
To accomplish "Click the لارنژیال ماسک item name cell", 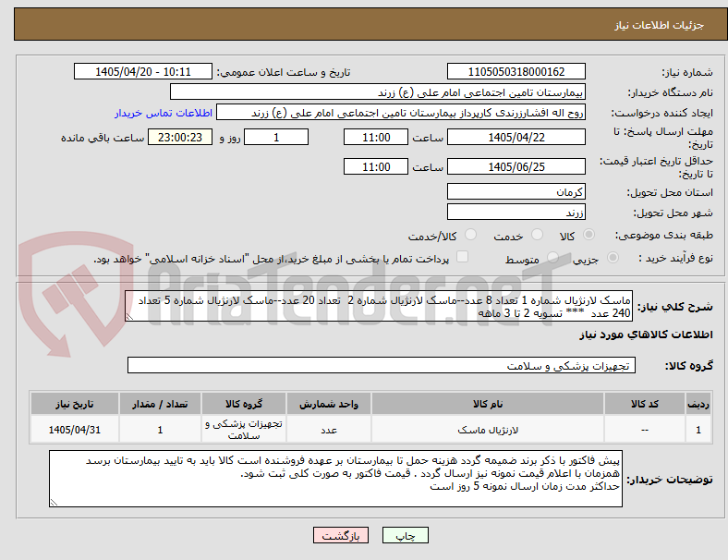I will pos(488,430).
